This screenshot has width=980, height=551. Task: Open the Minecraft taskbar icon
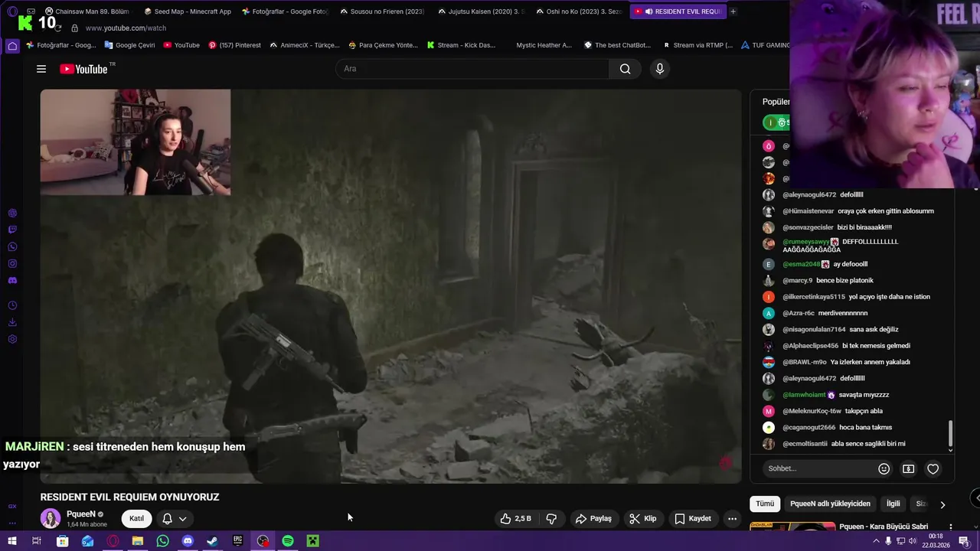[312, 541]
